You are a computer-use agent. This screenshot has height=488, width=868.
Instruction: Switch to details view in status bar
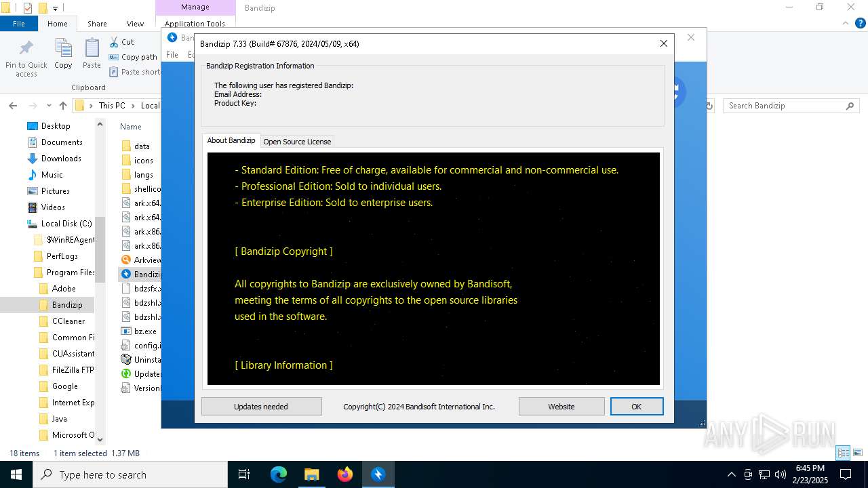(843, 453)
